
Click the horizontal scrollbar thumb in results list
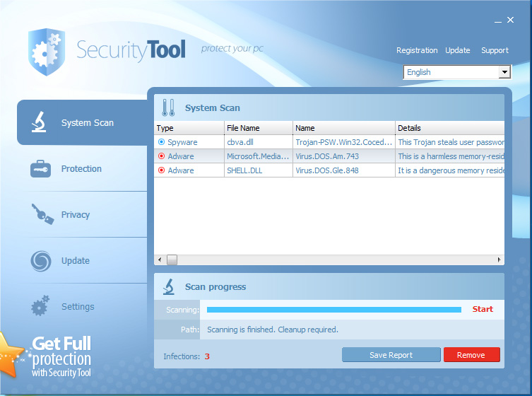coord(172,260)
